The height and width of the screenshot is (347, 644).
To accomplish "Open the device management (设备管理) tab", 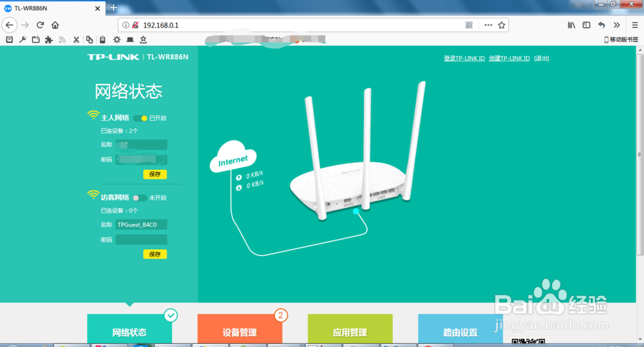I will [240, 329].
